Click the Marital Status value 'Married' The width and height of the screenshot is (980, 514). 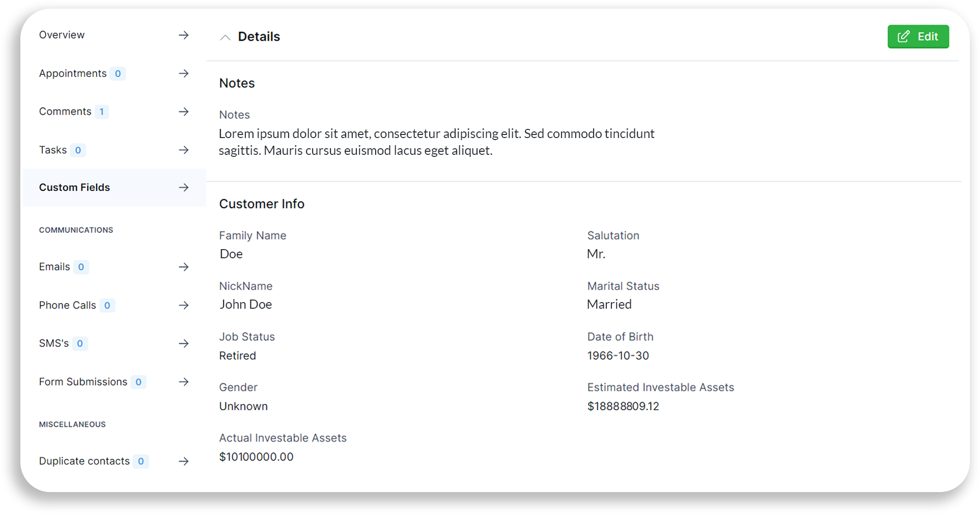click(x=609, y=304)
